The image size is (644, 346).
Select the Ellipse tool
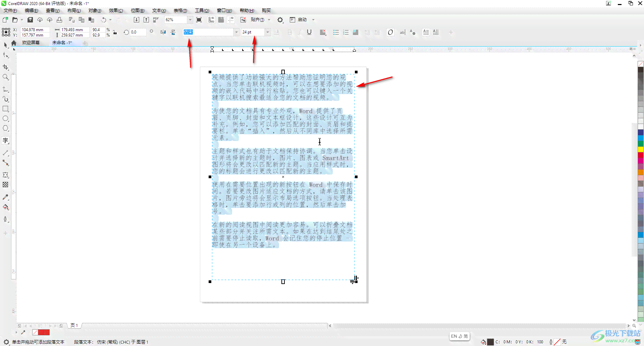click(x=5, y=119)
